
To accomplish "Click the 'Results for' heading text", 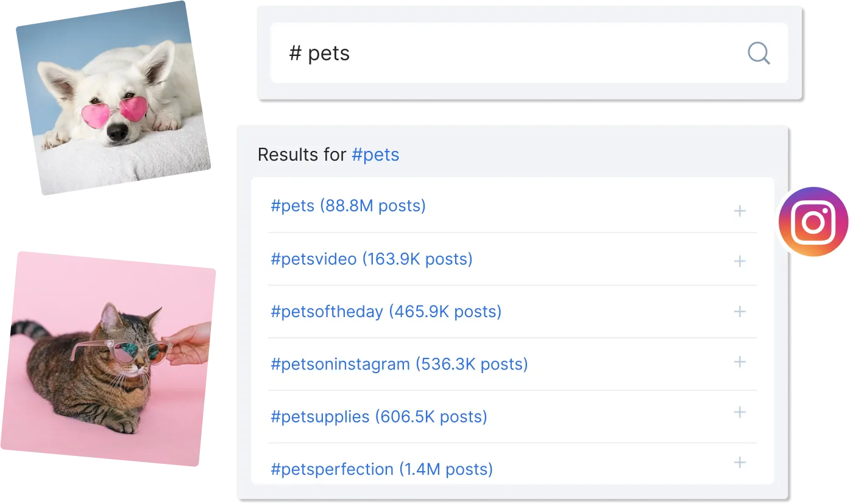I will [302, 155].
